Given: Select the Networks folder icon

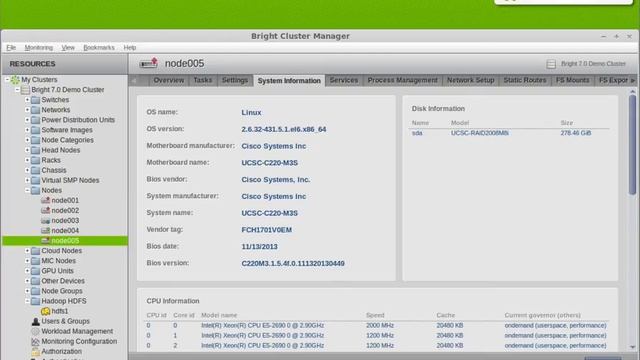Looking at the screenshot, I should click(x=36, y=110).
